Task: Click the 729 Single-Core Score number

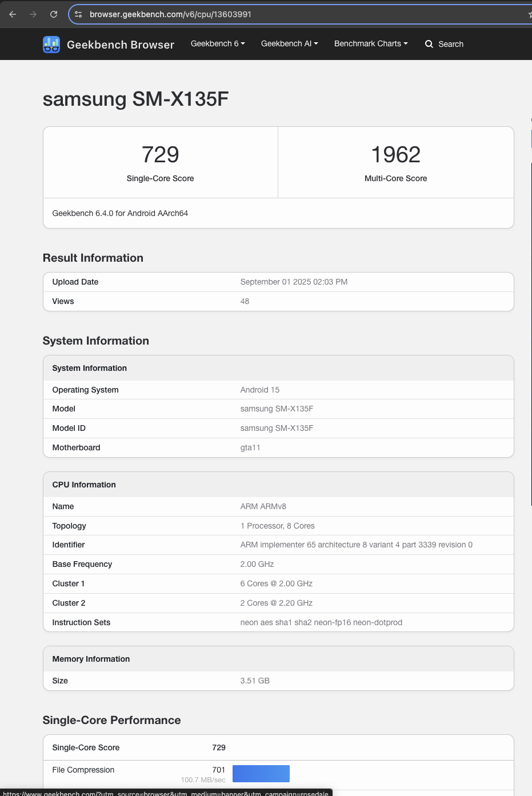Action: tap(161, 155)
